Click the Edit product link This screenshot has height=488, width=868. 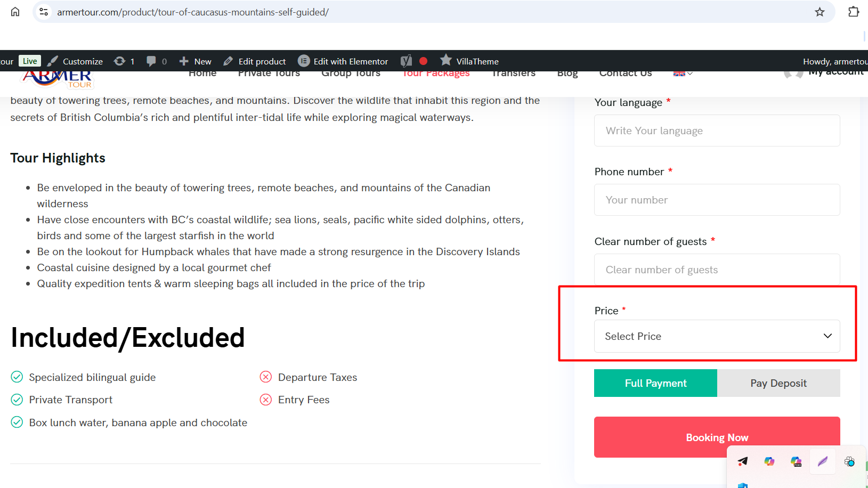pos(255,61)
